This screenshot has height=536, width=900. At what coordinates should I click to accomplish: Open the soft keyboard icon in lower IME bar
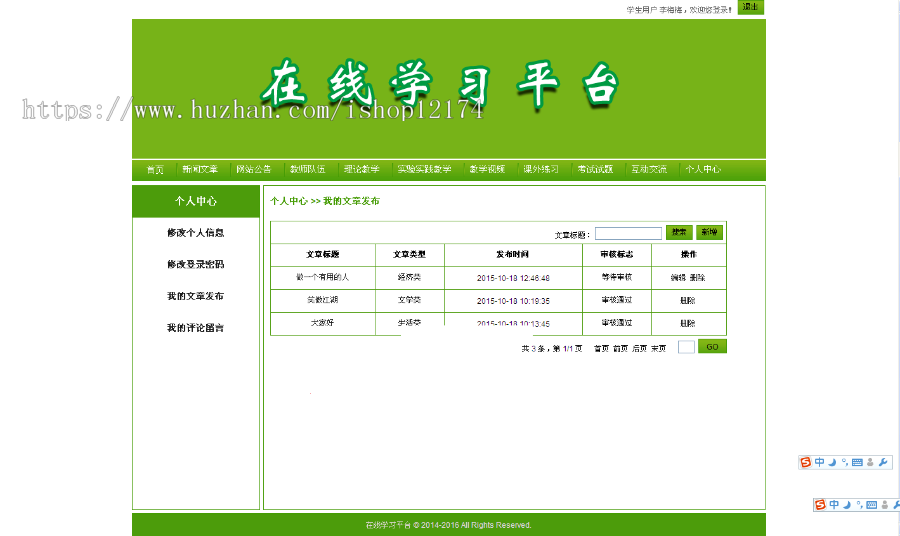pyautogui.click(x=871, y=505)
